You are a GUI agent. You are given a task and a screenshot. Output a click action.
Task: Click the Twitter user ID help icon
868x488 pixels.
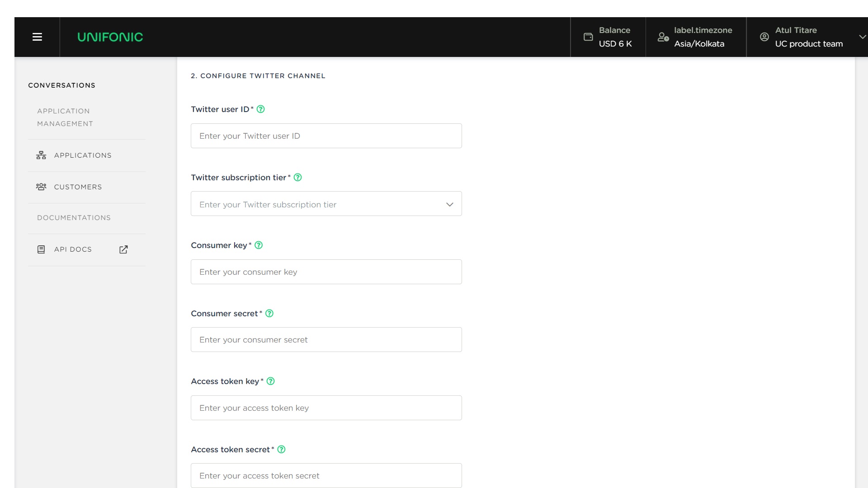261,109
